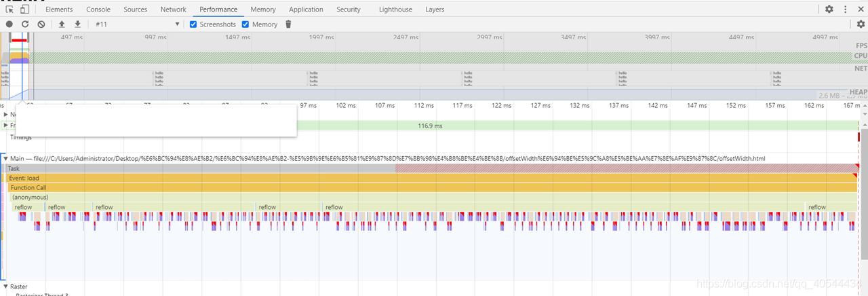Screen dimensions: 868x296
Task: Open DevTools settings gear icon
Action: [x=829, y=10]
